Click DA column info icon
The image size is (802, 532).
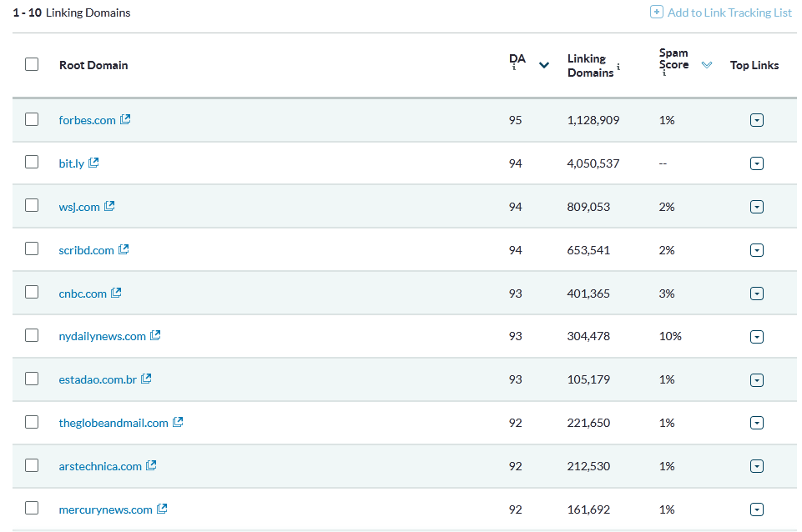514,68
